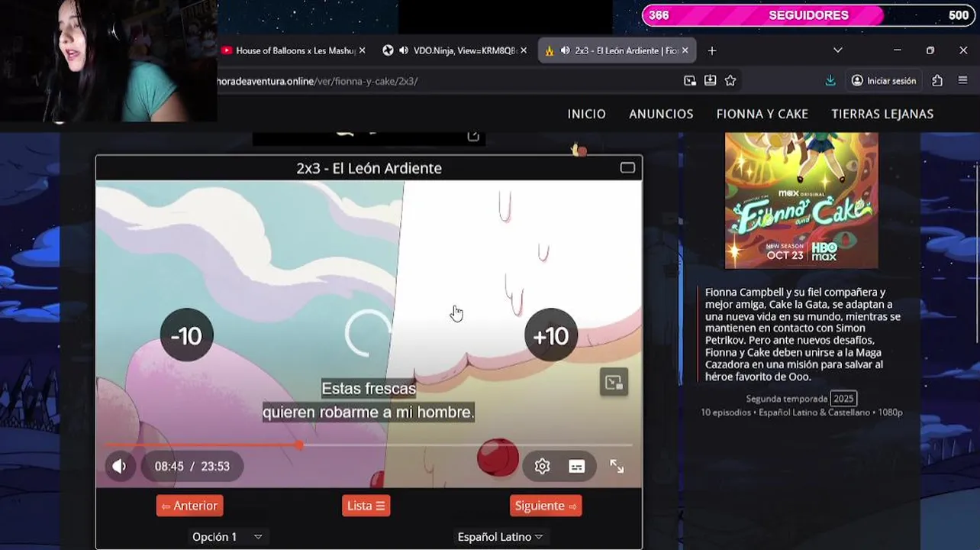Expand the Opción 1 server dropdown
This screenshot has width=980, height=550.
coord(227,537)
